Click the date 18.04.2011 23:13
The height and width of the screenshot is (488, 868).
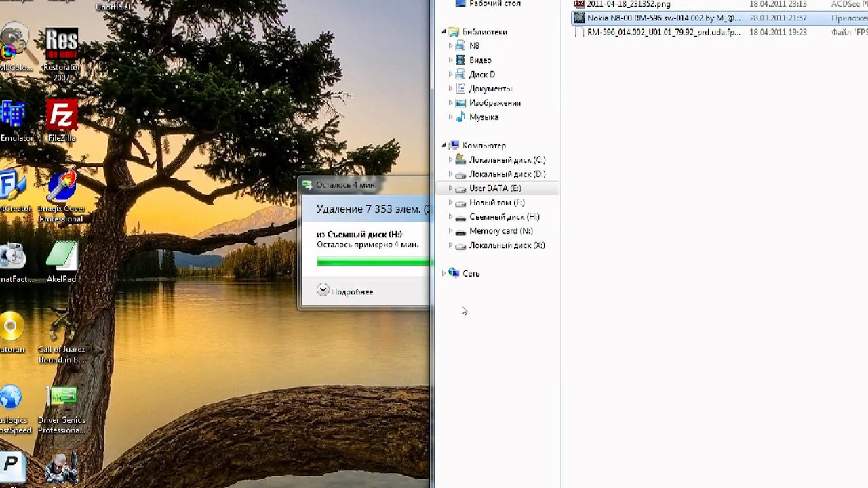pyautogui.click(x=778, y=4)
